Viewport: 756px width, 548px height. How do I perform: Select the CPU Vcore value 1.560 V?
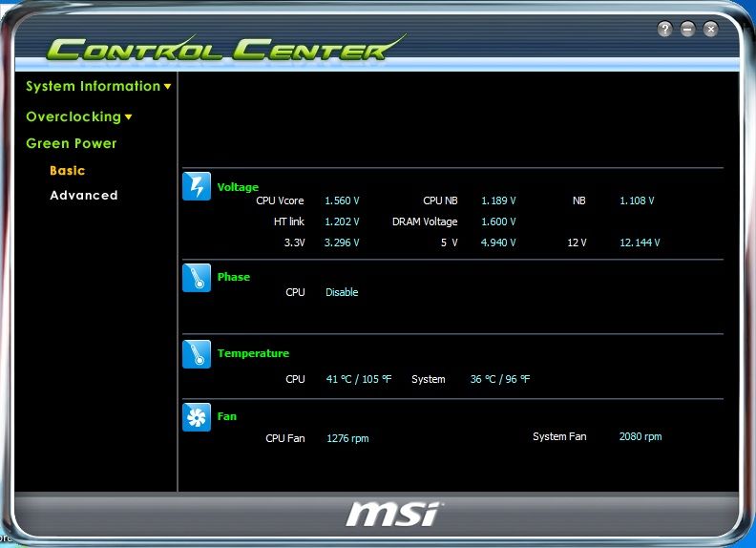[x=342, y=200]
